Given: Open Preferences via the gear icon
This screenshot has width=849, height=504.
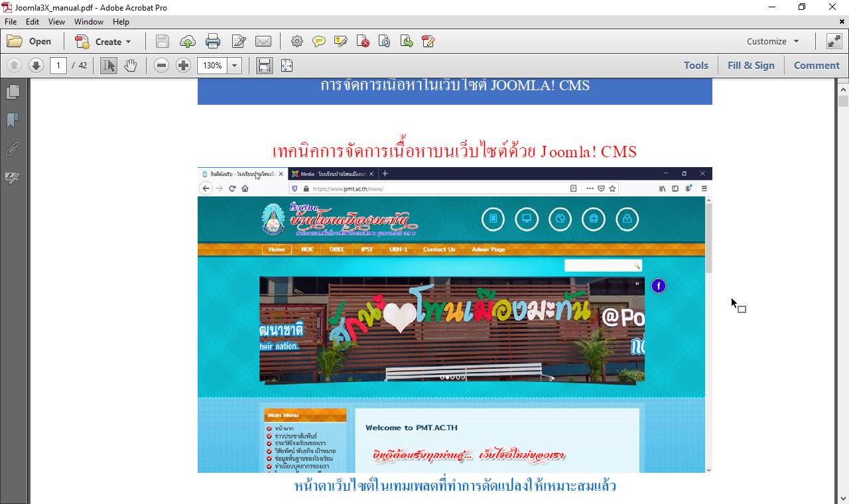Looking at the screenshot, I should point(297,41).
